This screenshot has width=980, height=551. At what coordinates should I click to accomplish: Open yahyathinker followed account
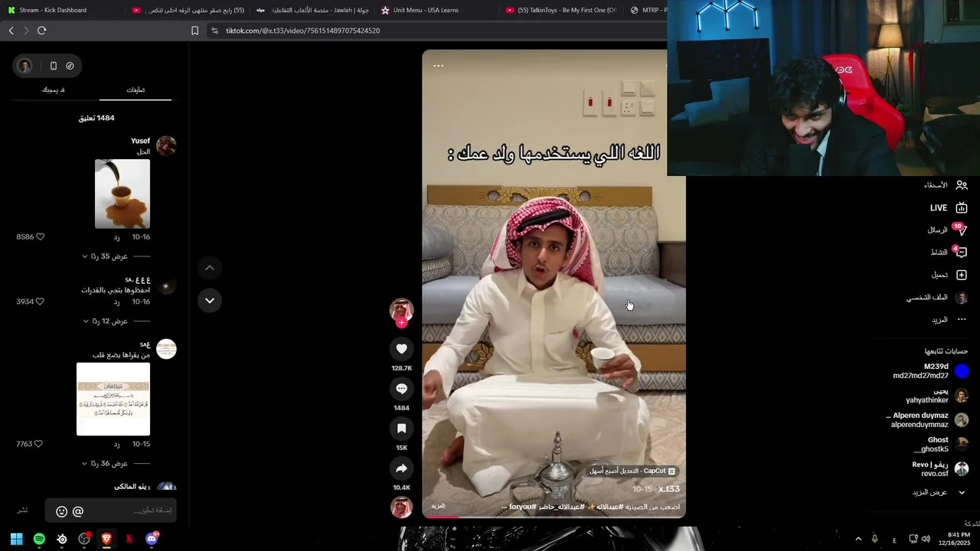[x=937, y=396]
